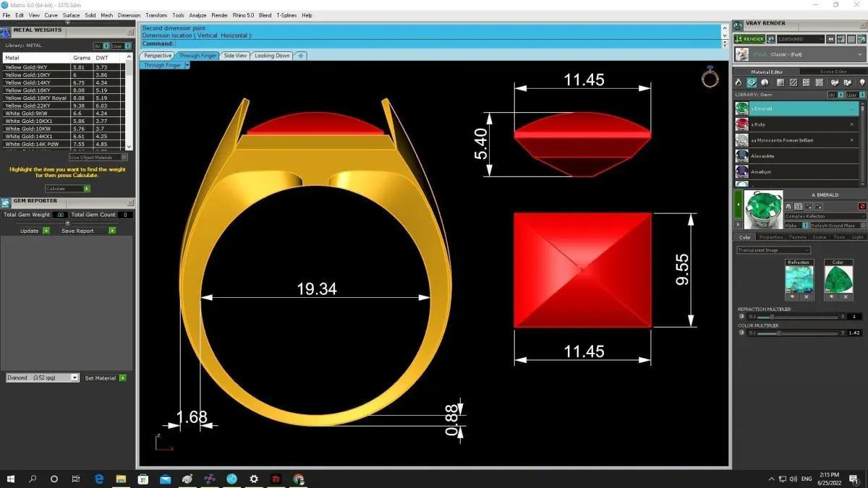Open the Diamond (3.52 spg) dropdown
The image size is (868, 488).
click(x=42, y=377)
